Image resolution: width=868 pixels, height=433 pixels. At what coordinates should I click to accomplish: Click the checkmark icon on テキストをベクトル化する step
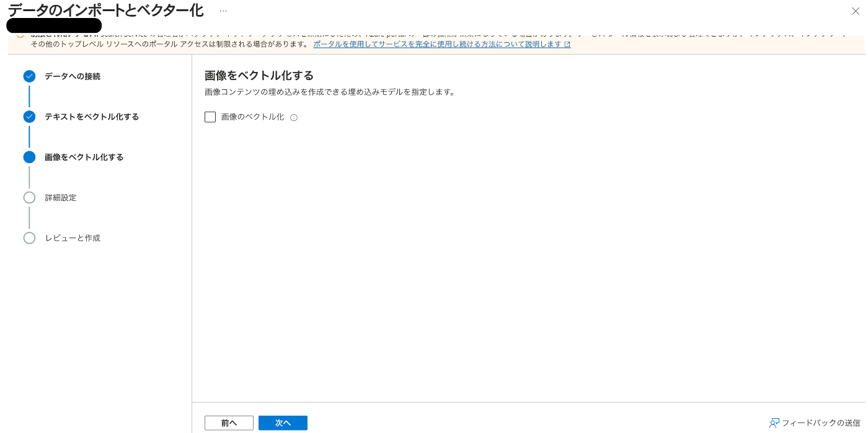point(29,117)
